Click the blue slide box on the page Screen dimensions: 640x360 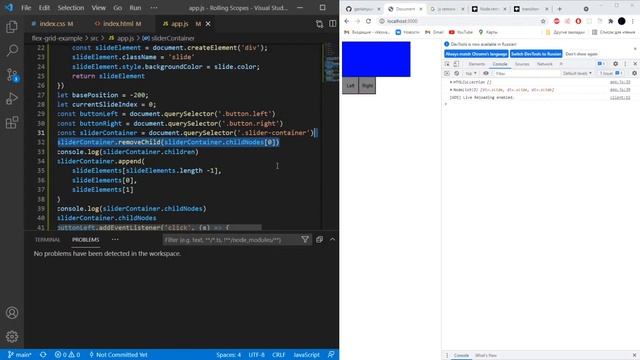376,59
